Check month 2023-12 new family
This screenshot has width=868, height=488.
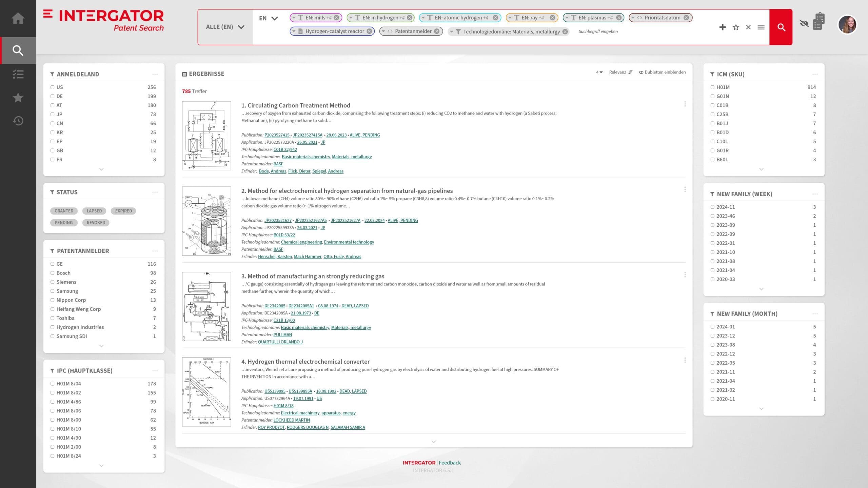(x=712, y=335)
